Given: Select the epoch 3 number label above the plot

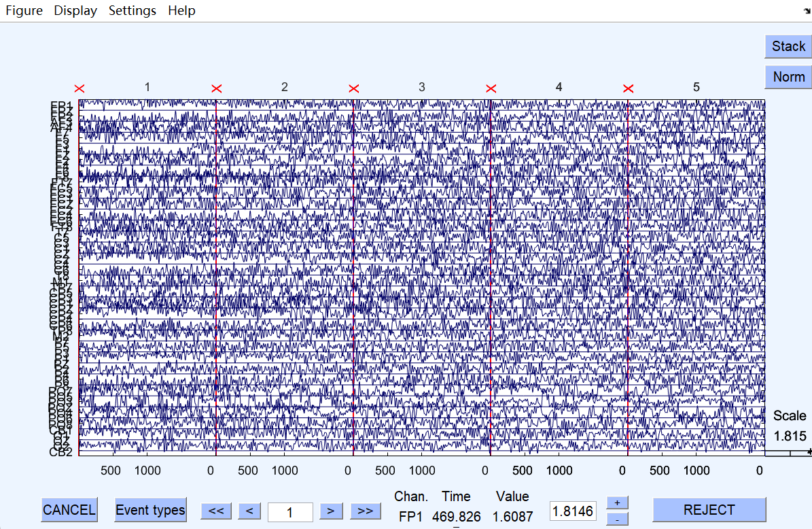Looking at the screenshot, I should click(421, 87).
